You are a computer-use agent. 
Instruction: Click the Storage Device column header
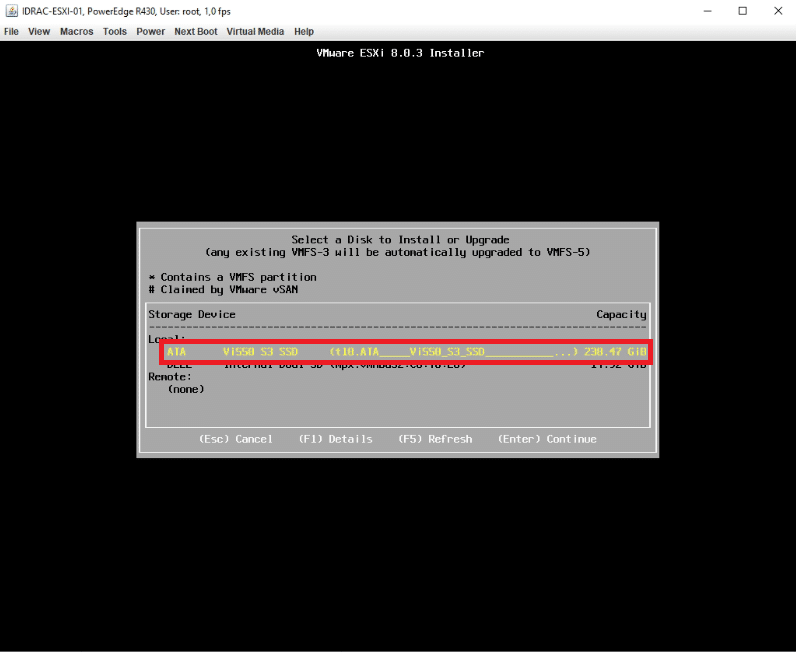pos(192,314)
